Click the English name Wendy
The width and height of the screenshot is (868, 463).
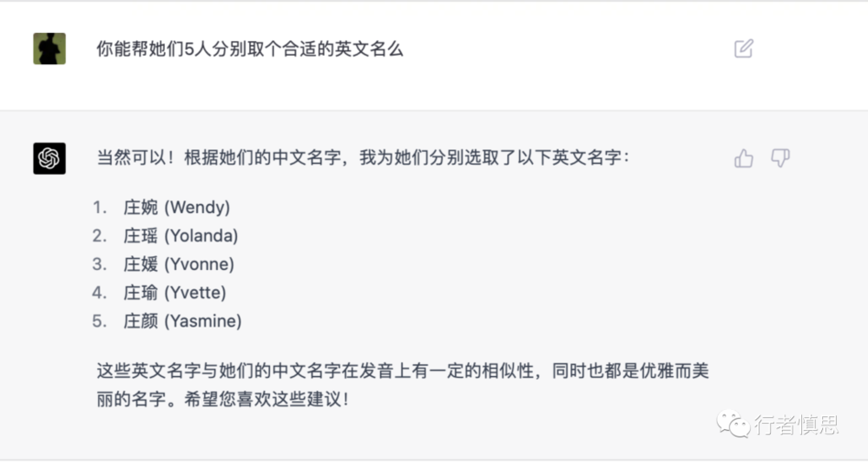point(198,208)
